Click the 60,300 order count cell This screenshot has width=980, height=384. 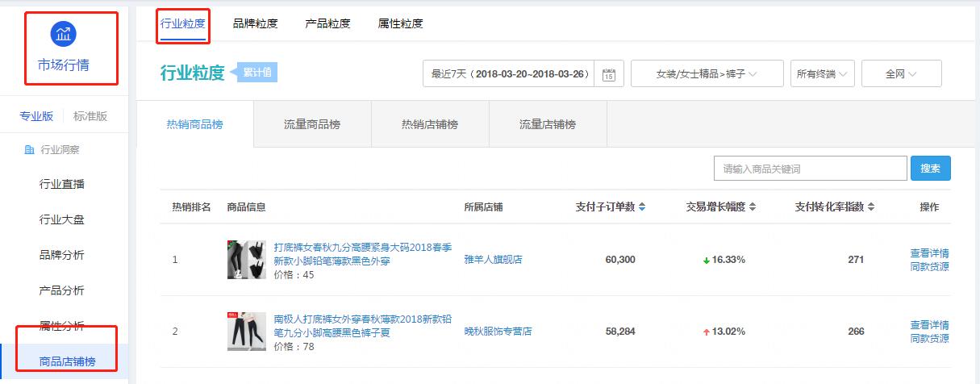pyautogui.click(x=620, y=260)
